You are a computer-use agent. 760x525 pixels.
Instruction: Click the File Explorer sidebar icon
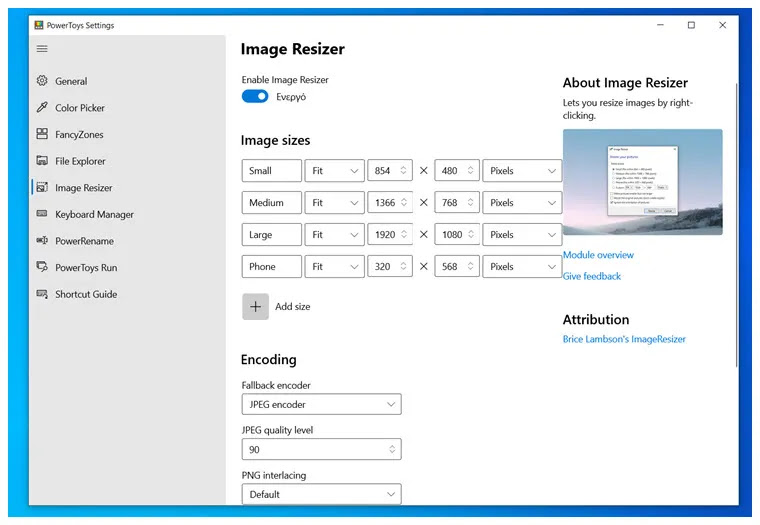coord(42,160)
